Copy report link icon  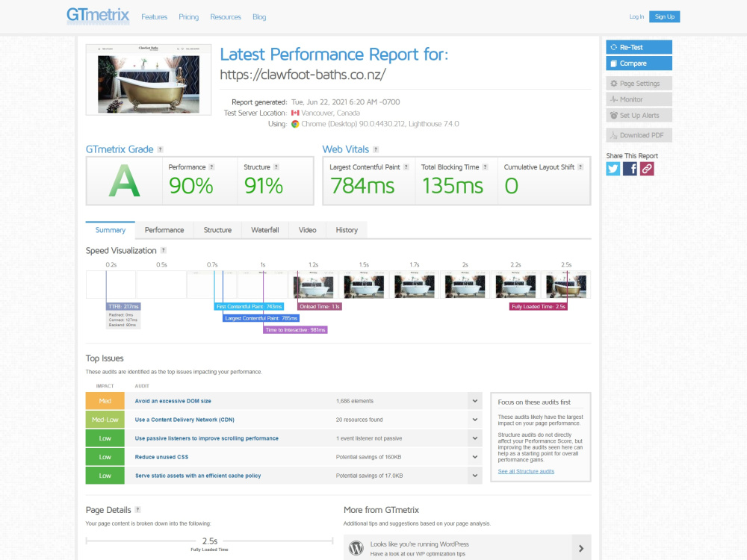[x=646, y=169]
